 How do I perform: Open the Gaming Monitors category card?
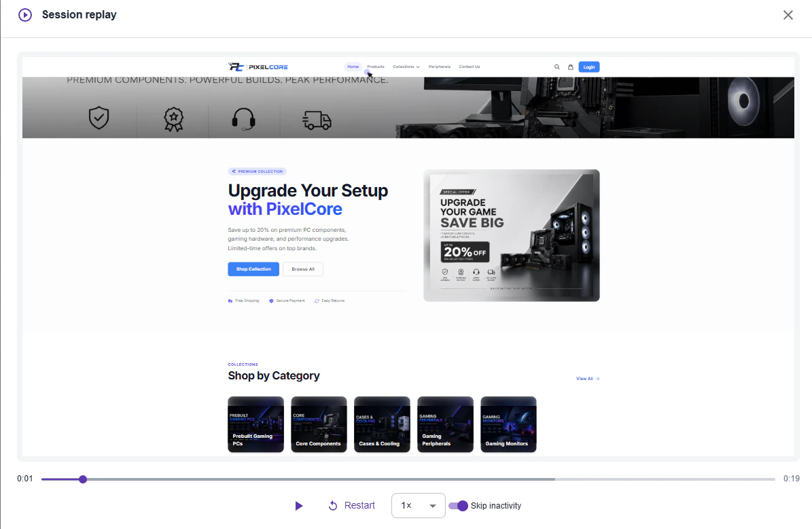[x=508, y=424]
